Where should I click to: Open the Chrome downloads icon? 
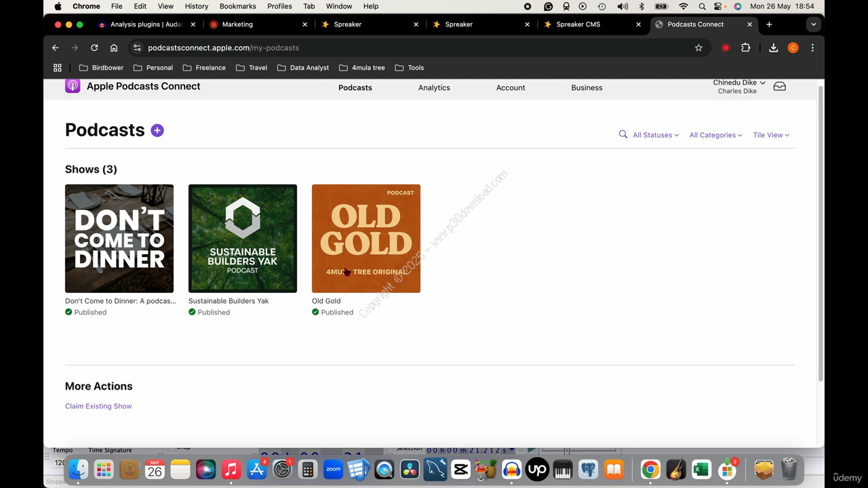coord(773,47)
